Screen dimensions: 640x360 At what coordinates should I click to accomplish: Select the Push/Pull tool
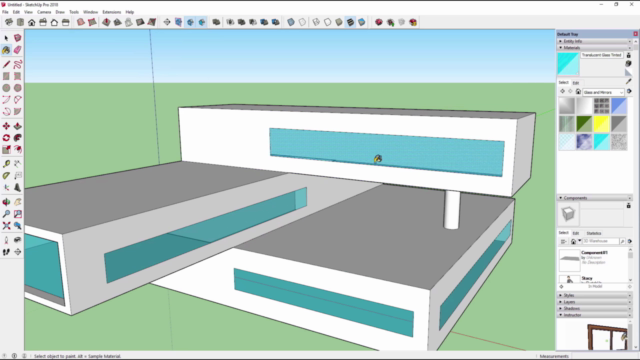[x=18, y=126]
